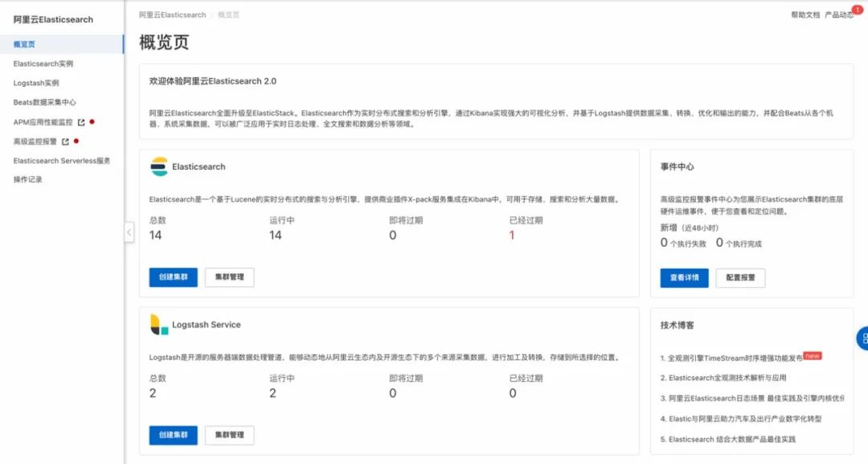Open Beats数据采集中心 sidebar entry

[45, 102]
